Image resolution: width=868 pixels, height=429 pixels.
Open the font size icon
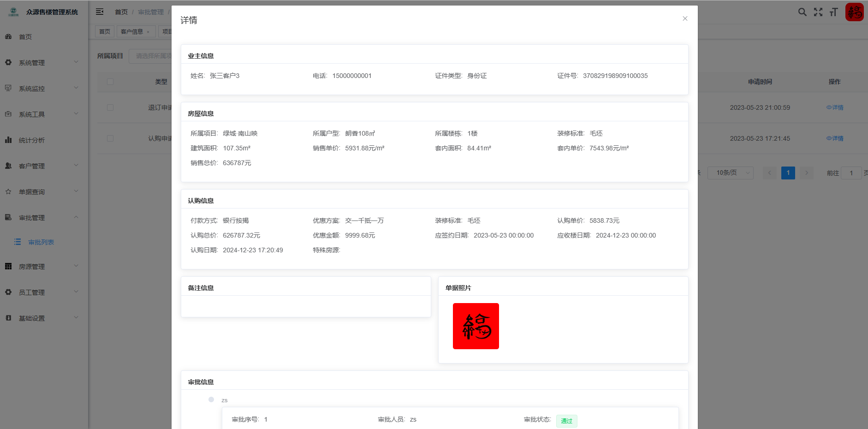(x=833, y=12)
